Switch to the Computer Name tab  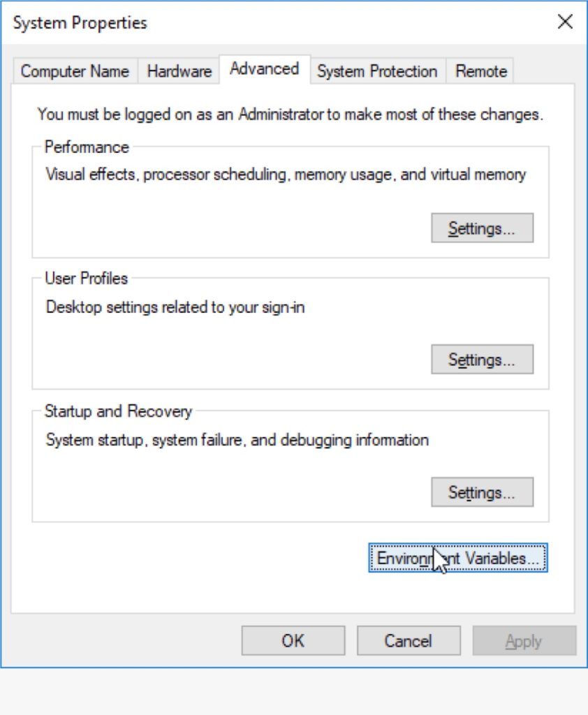(75, 71)
